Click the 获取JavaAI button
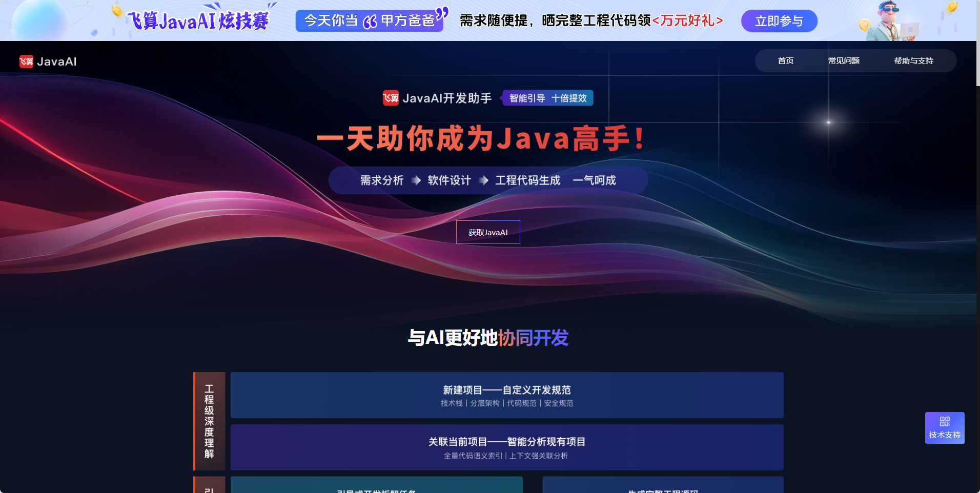Viewport: 980px width, 493px height. point(488,232)
